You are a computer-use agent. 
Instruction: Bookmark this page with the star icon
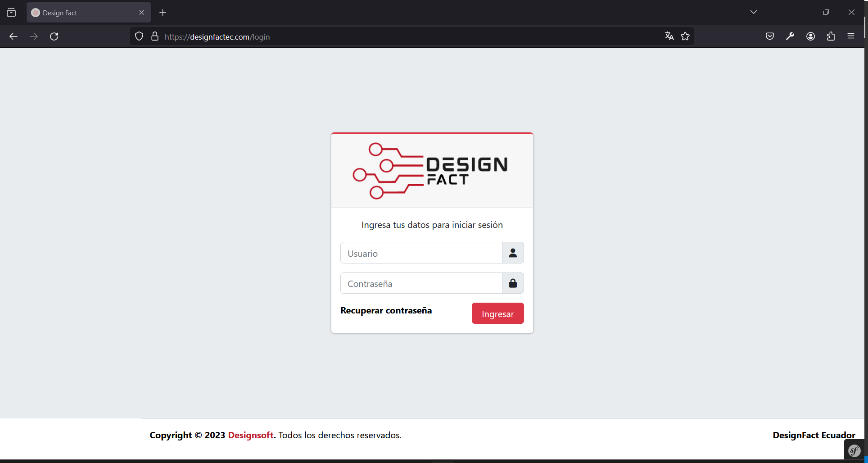pyautogui.click(x=685, y=36)
